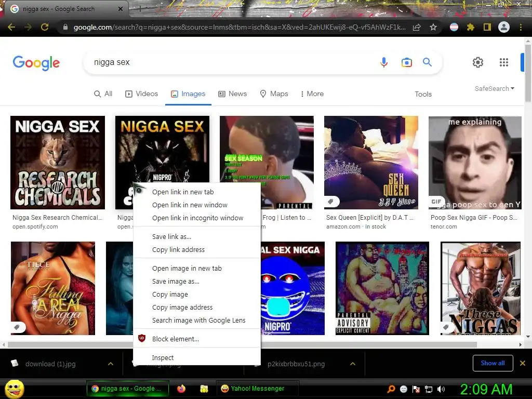This screenshot has height=399, width=532.
Task: Click the volume speaker tray icon
Action: point(441,389)
